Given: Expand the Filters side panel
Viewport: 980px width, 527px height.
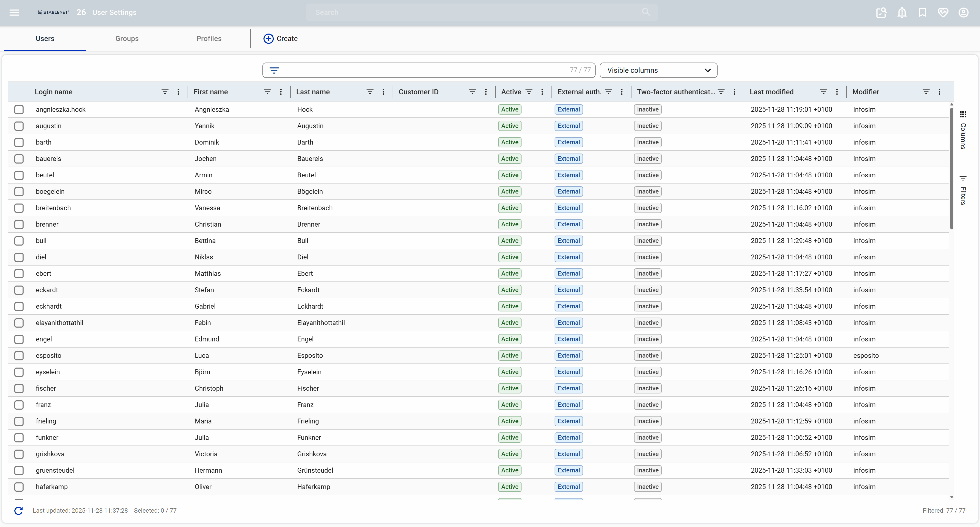Looking at the screenshot, I should click(963, 190).
